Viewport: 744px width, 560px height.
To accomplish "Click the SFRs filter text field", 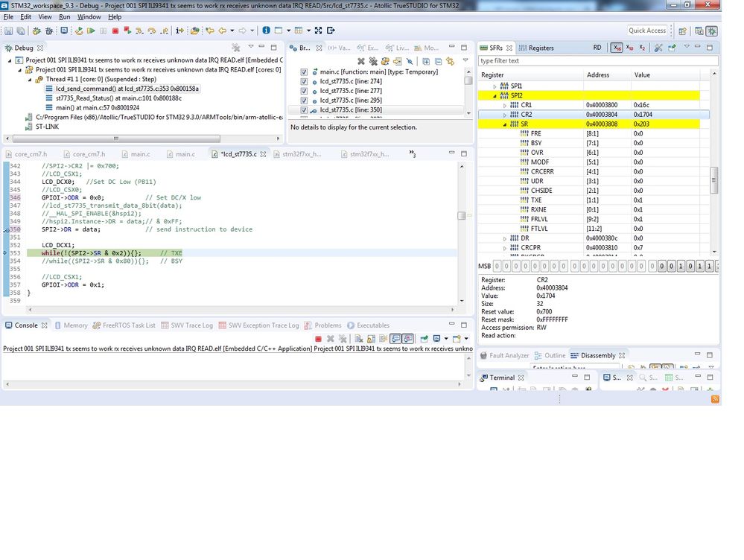I will tap(598, 61).
